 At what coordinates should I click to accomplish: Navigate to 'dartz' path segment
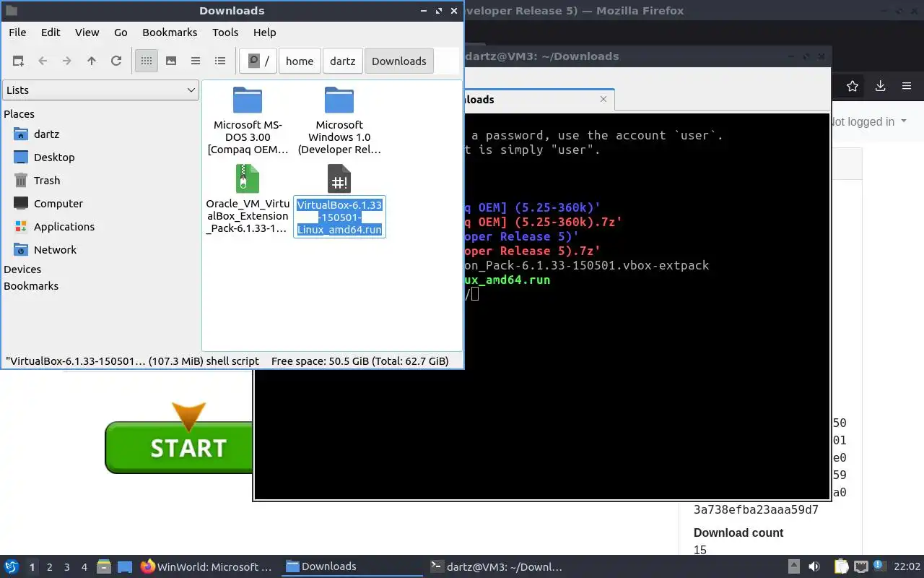343,61
